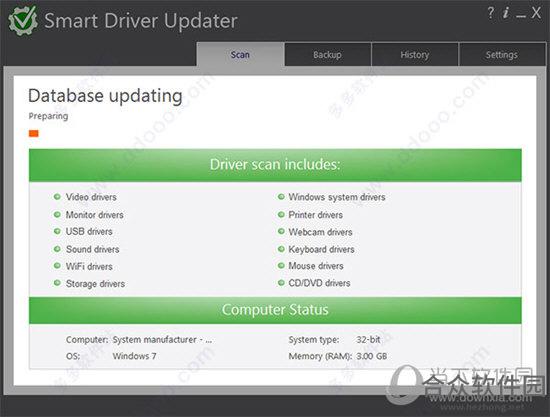Click the green bullet beside Monitor drivers
This screenshot has height=417, width=550.
(x=57, y=214)
